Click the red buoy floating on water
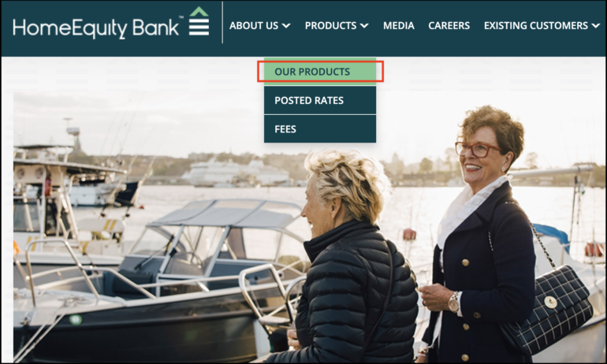 (x=409, y=234)
